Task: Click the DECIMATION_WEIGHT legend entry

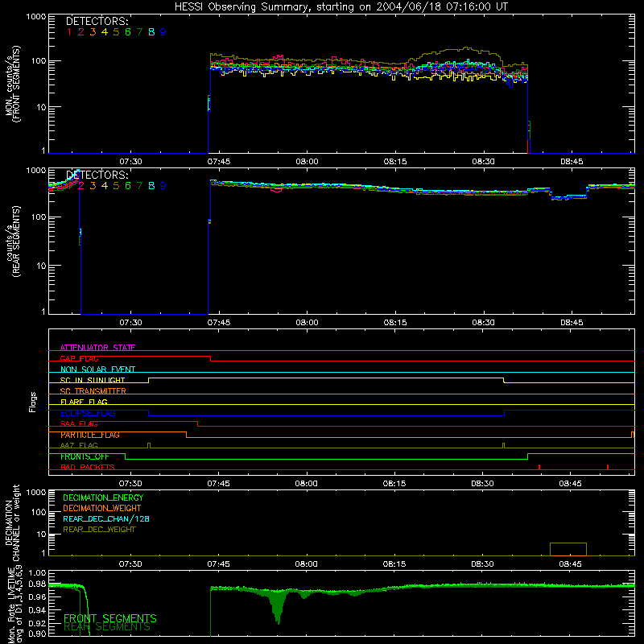Action: (102, 508)
